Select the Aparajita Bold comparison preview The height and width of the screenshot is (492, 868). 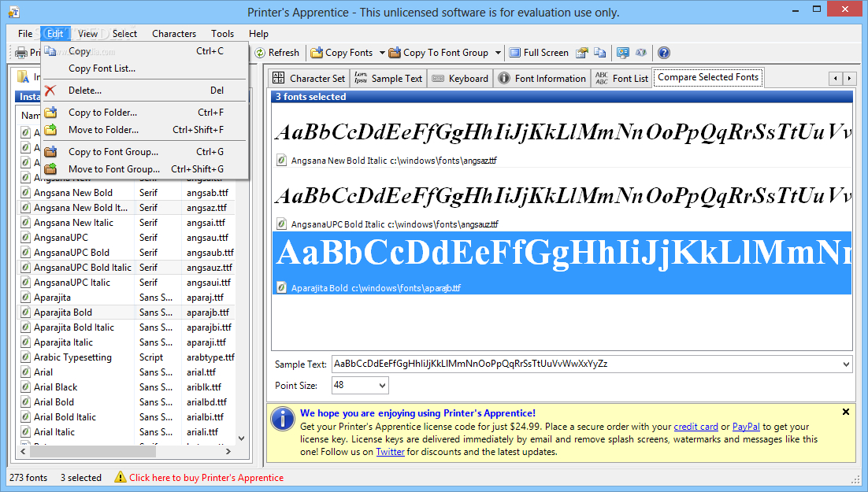click(562, 263)
